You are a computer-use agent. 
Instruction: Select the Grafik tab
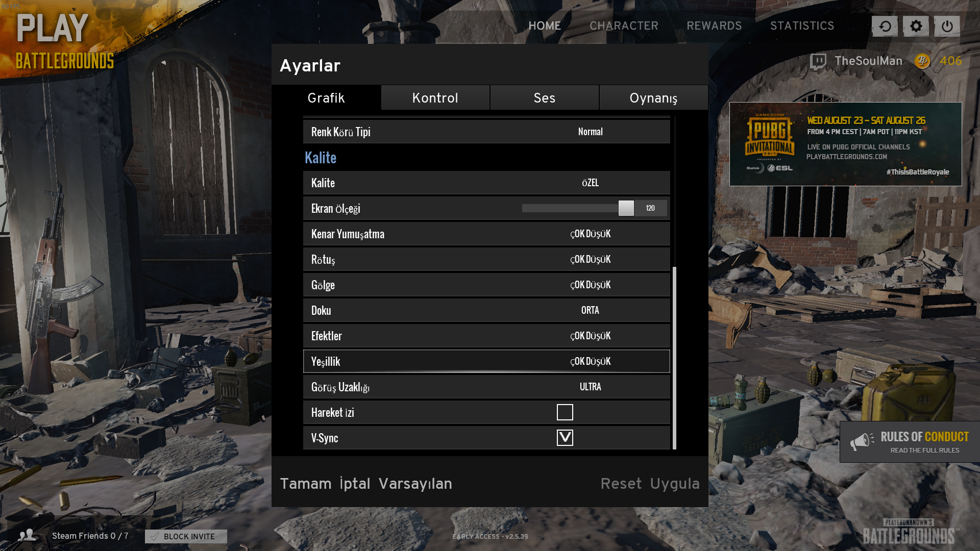click(x=327, y=97)
